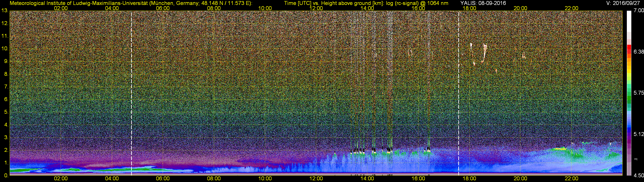
Task: Select 04:00 on the bottom time axis
Action: click(x=112, y=179)
